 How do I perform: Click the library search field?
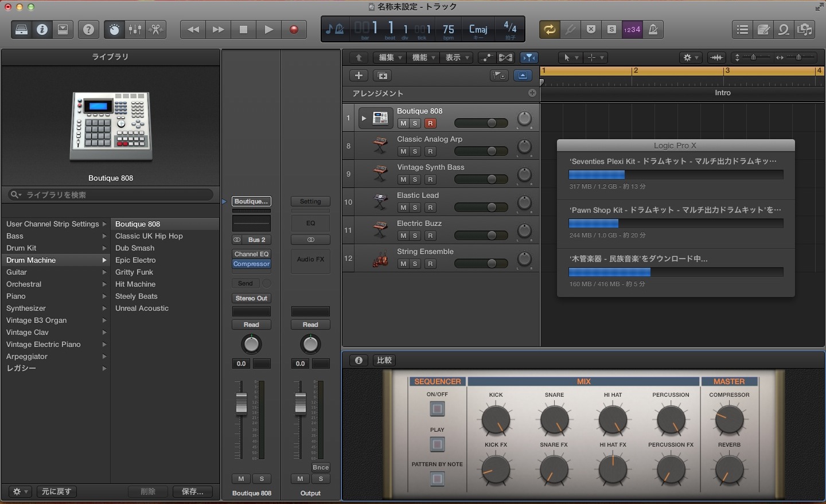pos(111,195)
